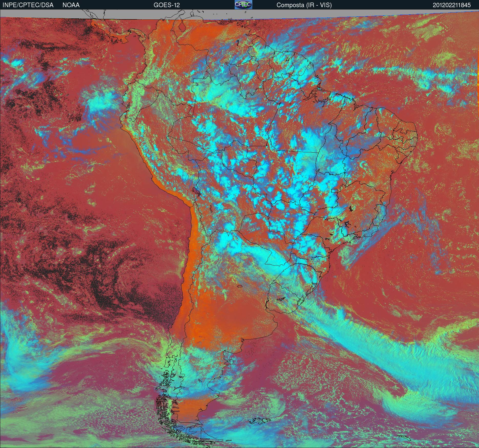The height and width of the screenshot is (448, 479).
Task: Select the Composta (IR - VIS) title
Action: click(x=304, y=5)
